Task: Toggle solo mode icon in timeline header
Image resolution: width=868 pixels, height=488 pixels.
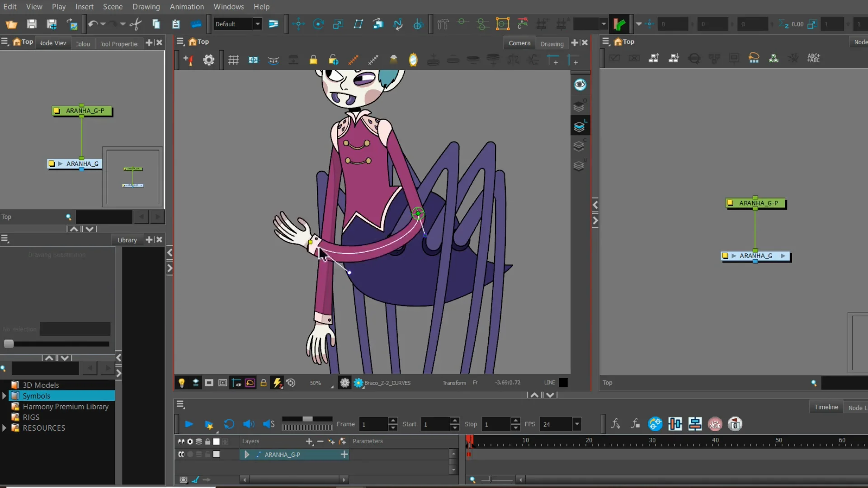Action: [x=190, y=441]
